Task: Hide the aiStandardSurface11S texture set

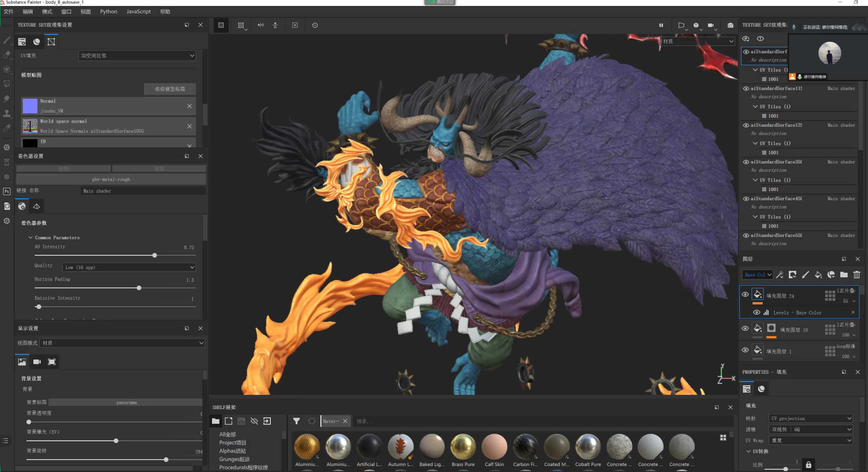Action: pos(746,88)
